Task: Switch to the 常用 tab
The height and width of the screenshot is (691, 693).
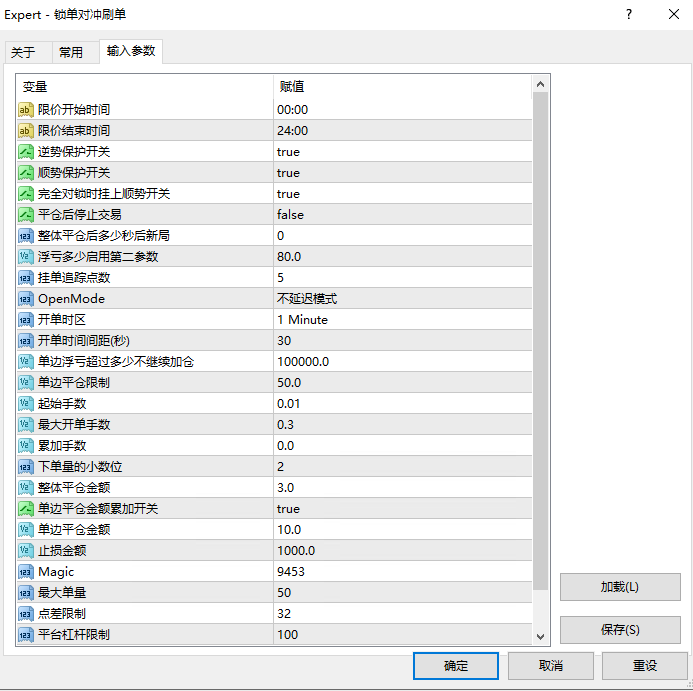Action: click(71, 53)
